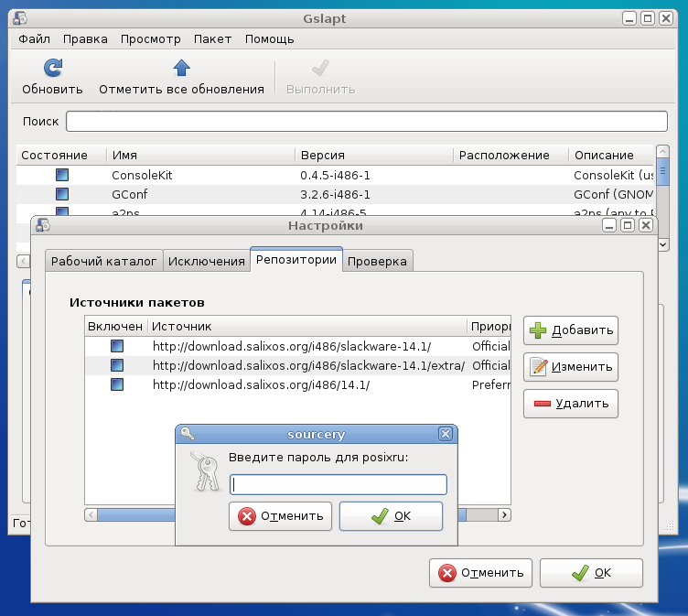
Task: Click the Изменить button
Action: coord(570,367)
